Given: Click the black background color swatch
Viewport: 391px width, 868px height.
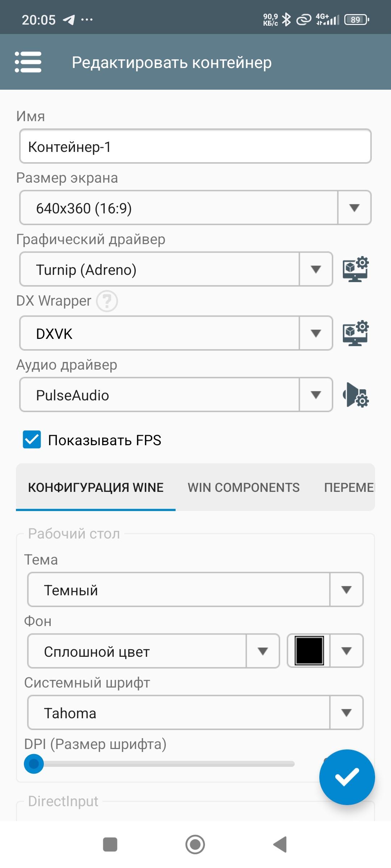Looking at the screenshot, I should (x=309, y=651).
